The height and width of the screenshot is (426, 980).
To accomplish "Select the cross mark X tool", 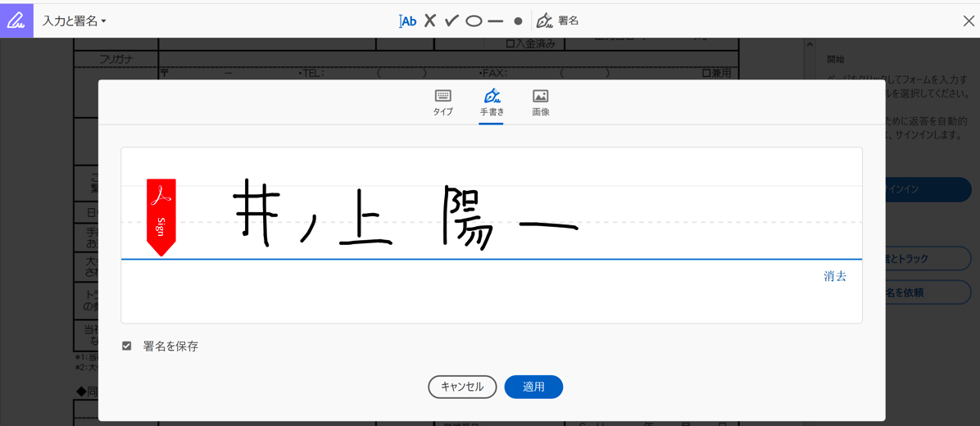I will point(429,20).
